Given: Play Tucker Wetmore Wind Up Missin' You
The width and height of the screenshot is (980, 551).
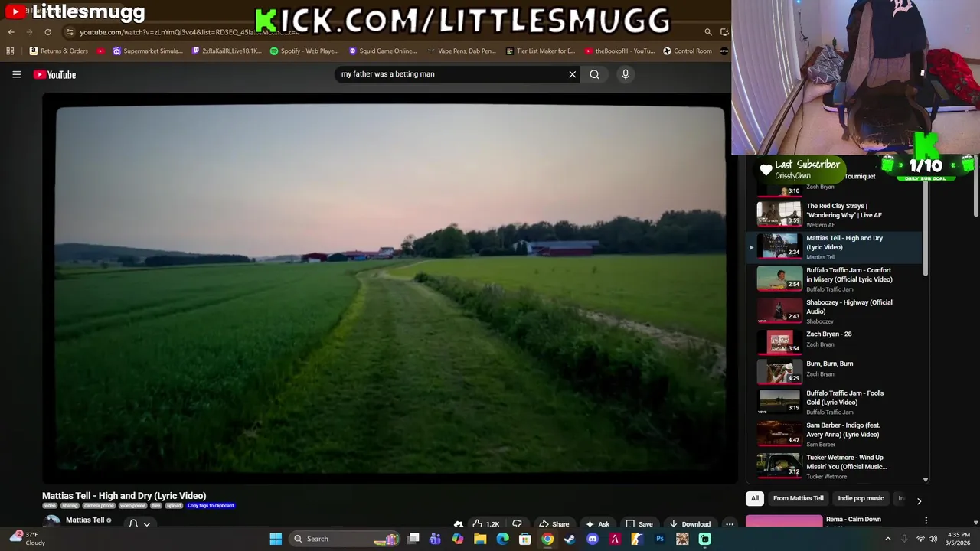Looking at the screenshot, I should [835, 466].
